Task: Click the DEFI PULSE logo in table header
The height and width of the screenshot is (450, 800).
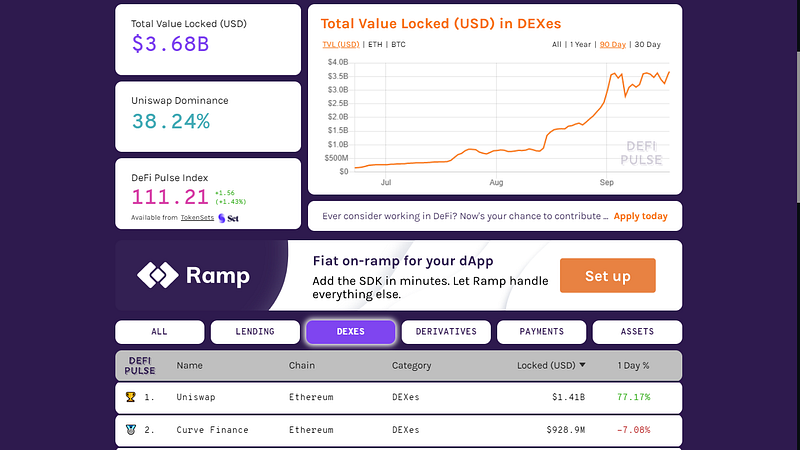Action: [x=139, y=366]
